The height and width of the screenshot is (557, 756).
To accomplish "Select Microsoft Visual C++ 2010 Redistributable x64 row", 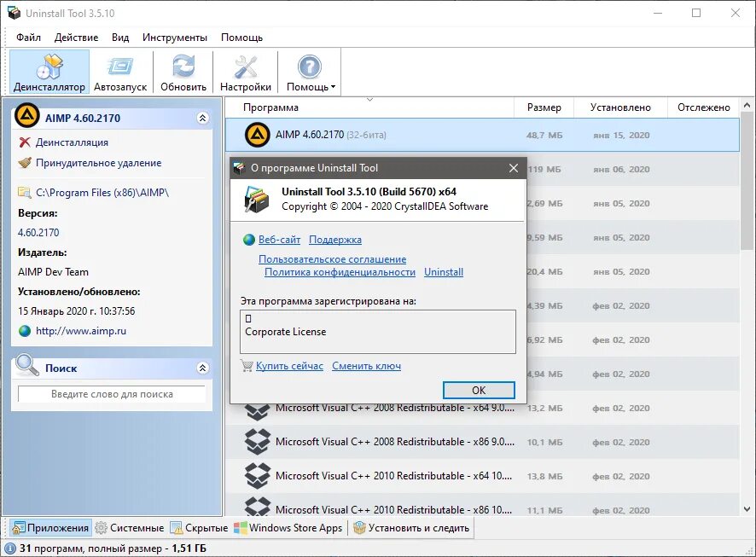I will coord(482,476).
